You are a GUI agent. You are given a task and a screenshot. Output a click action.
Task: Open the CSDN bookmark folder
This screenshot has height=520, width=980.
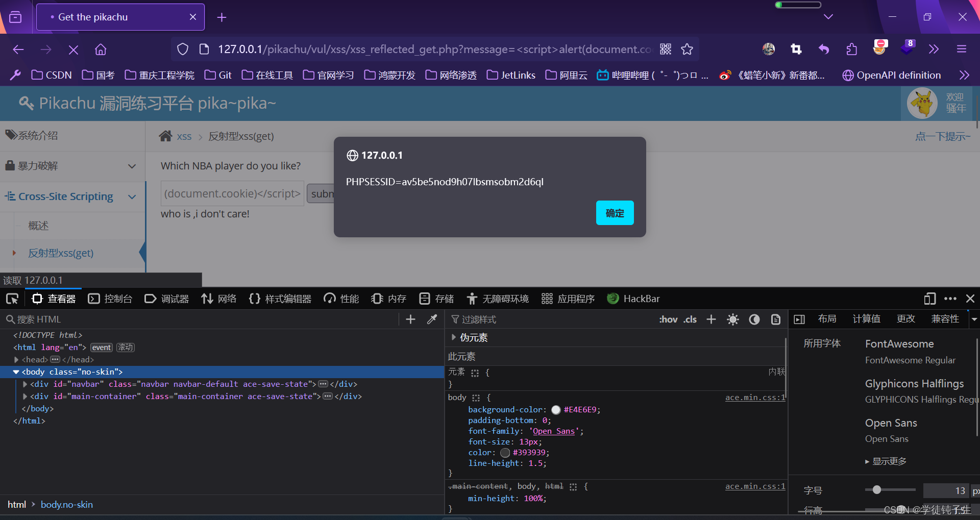pos(52,75)
